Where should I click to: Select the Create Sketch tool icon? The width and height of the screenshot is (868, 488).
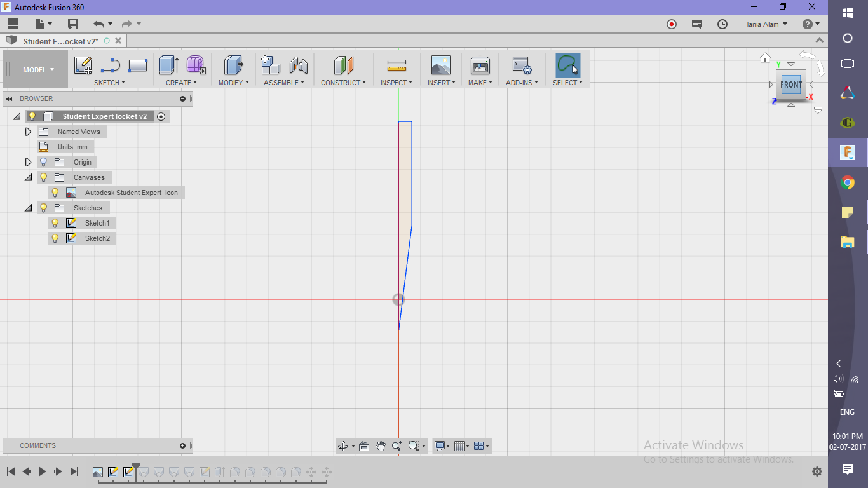[83, 65]
